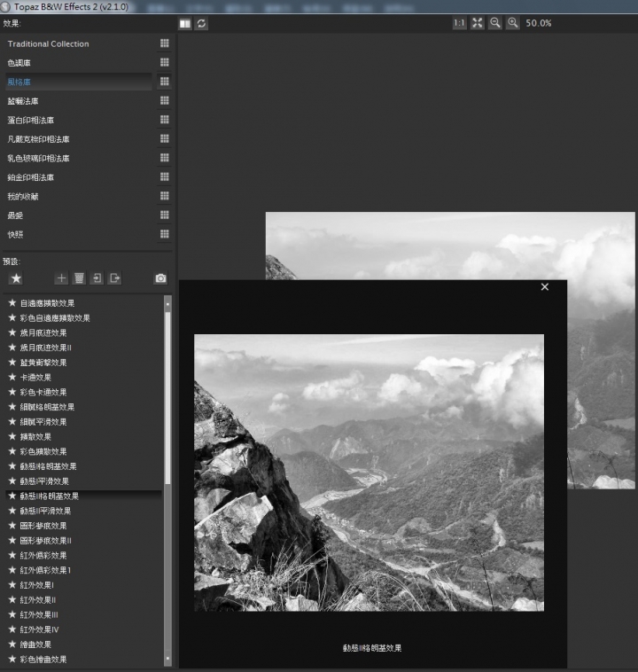Viewport: 638px width, 672px height.
Task: Close the preset preview popup
Action: pos(545,286)
